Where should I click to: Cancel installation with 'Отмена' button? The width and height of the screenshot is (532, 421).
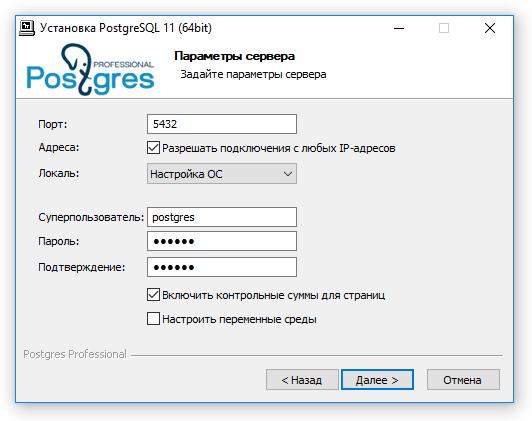tap(463, 380)
